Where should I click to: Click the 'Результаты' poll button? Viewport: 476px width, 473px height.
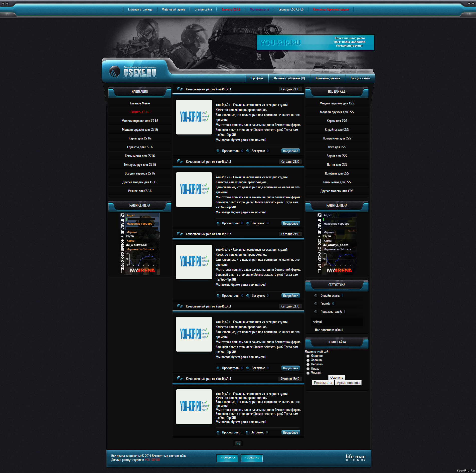(x=323, y=383)
